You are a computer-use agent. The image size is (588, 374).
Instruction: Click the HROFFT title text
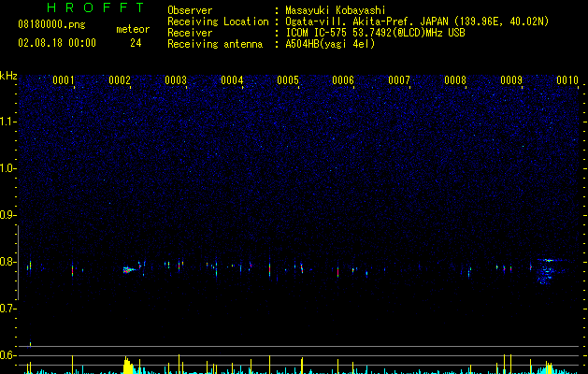point(96,7)
